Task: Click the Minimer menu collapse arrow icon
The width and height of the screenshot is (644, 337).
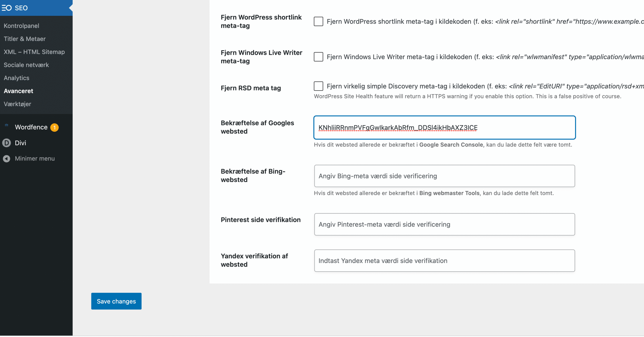Action: tap(7, 158)
